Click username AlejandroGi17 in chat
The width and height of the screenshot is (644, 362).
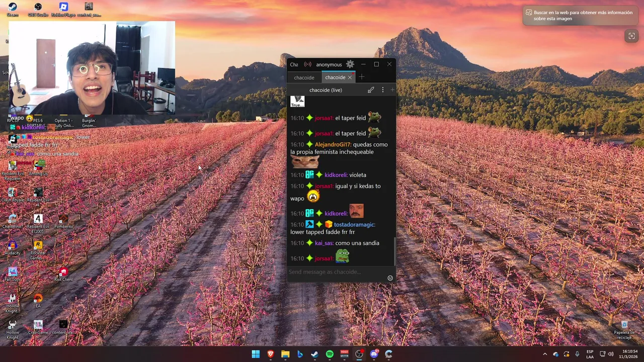[333, 144]
